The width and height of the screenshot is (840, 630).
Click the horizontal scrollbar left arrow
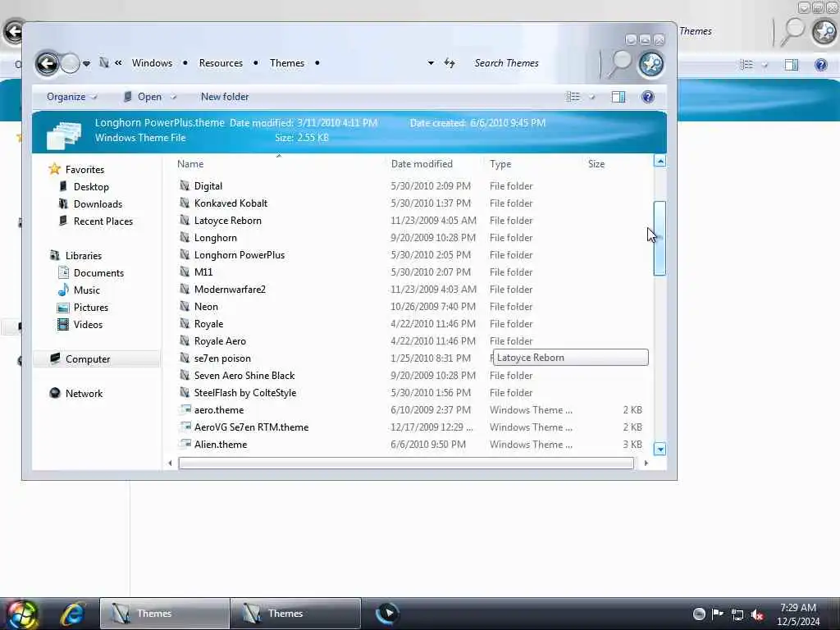170,463
